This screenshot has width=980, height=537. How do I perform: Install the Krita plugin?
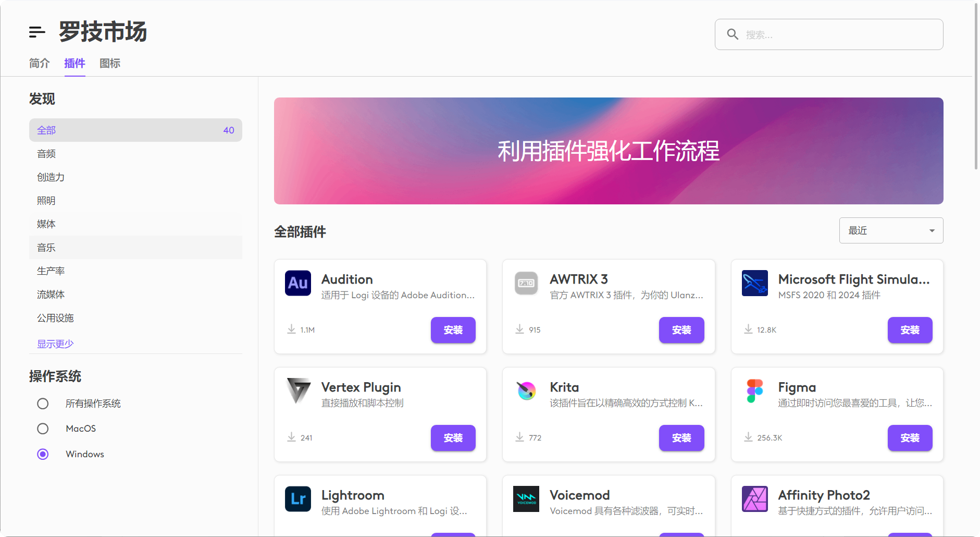[x=681, y=438]
